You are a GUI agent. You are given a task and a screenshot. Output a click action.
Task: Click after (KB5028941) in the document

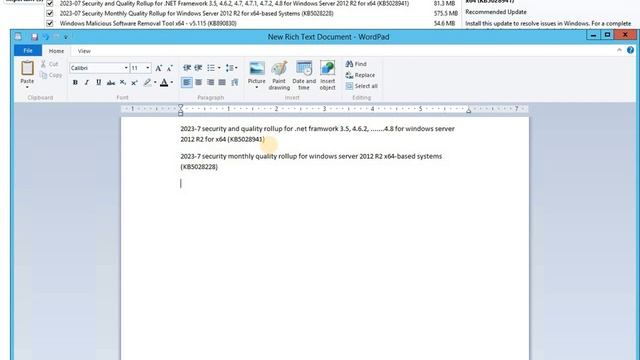[x=265, y=139]
